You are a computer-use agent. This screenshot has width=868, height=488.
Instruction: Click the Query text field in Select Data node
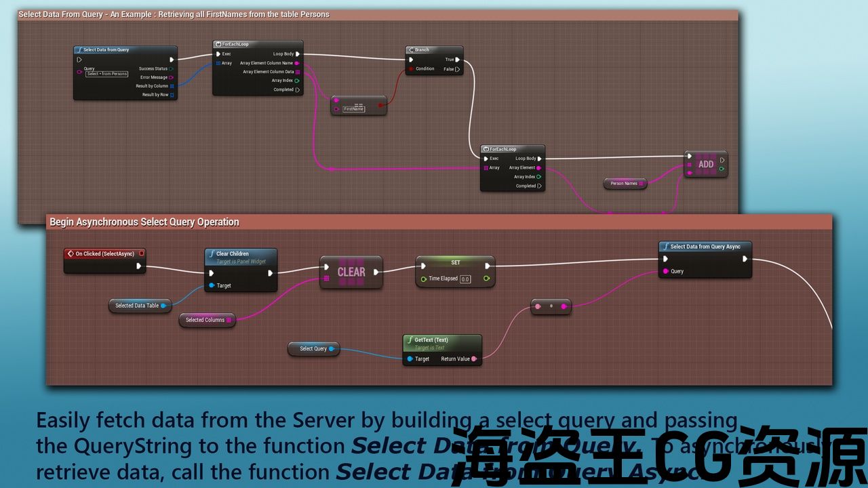pos(107,74)
